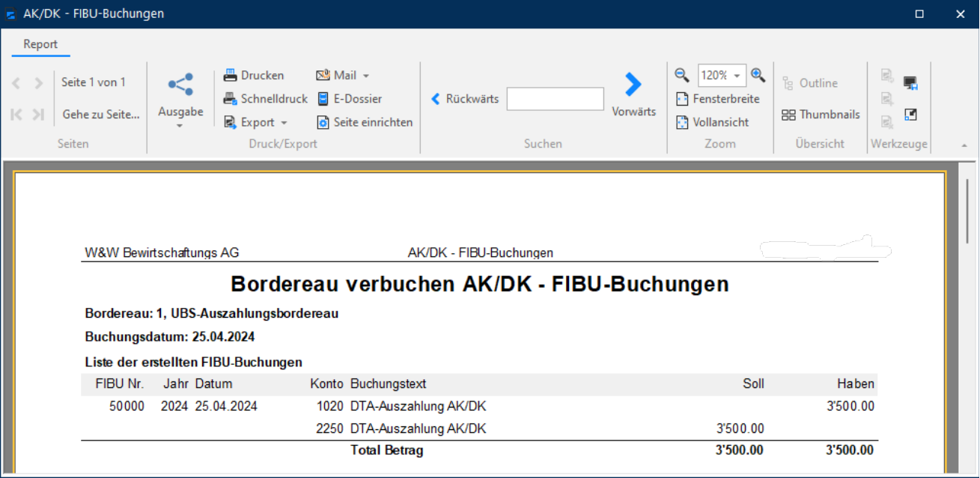
Task: Click the Total Betrag label
Action: click(387, 450)
